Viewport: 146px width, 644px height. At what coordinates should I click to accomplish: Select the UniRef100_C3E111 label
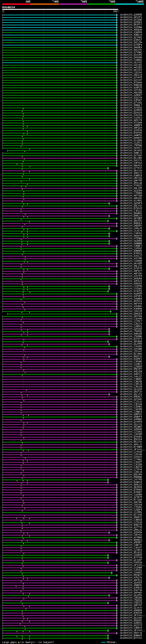(x=131, y=211)
